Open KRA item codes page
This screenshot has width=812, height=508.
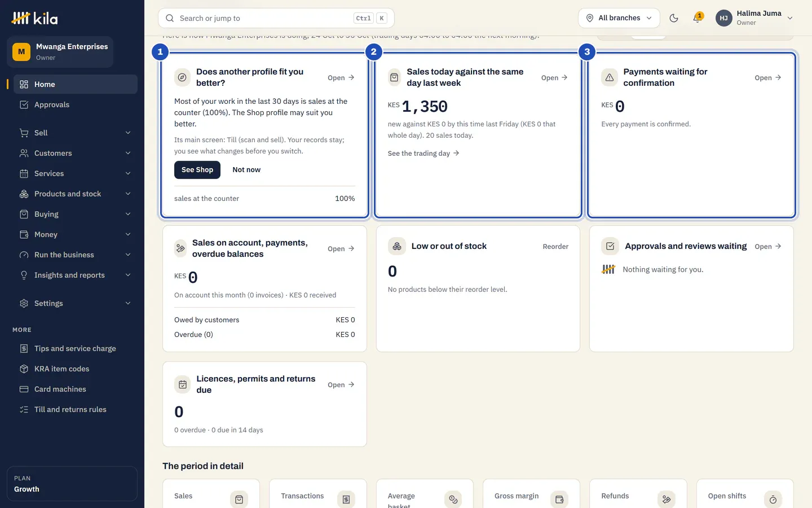[76, 369]
